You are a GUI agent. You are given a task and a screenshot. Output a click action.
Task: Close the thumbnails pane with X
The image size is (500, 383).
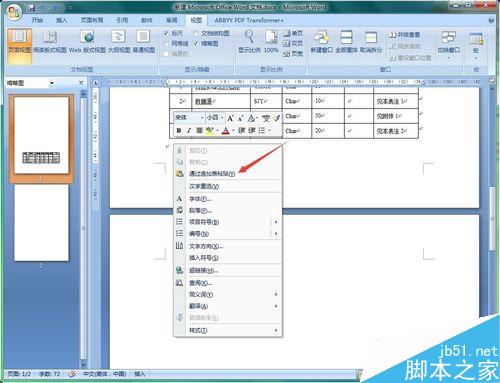click(81, 83)
